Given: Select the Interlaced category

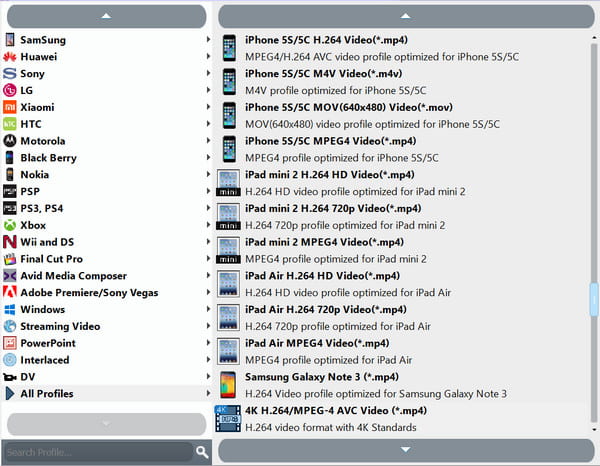Looking at the screenshot, I should pyautogui.click(x=107, y=360).
